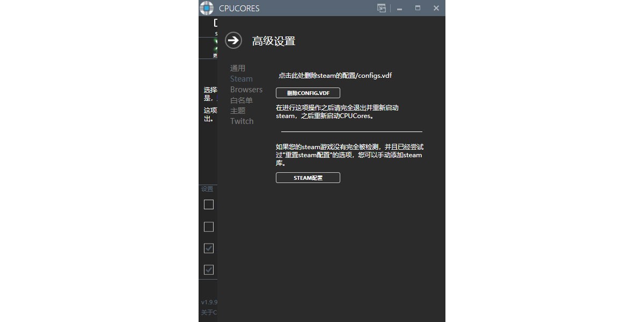The height and width of the screenshot is (322, 644).
Task: Click the 更 label icon on sidebar
Action: click(x=216, y=56)
